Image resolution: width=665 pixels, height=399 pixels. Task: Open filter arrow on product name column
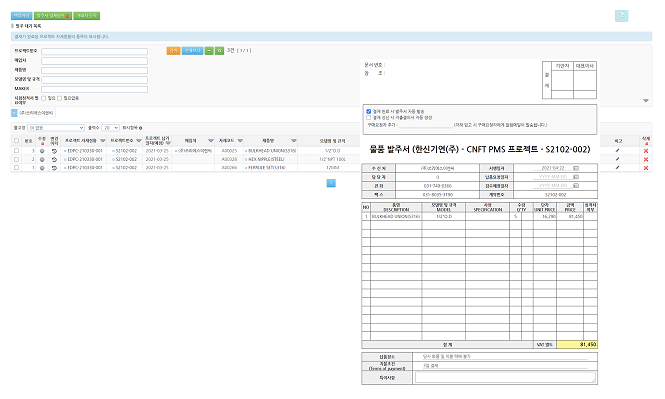pyautogui.click(x=293, y=141)
